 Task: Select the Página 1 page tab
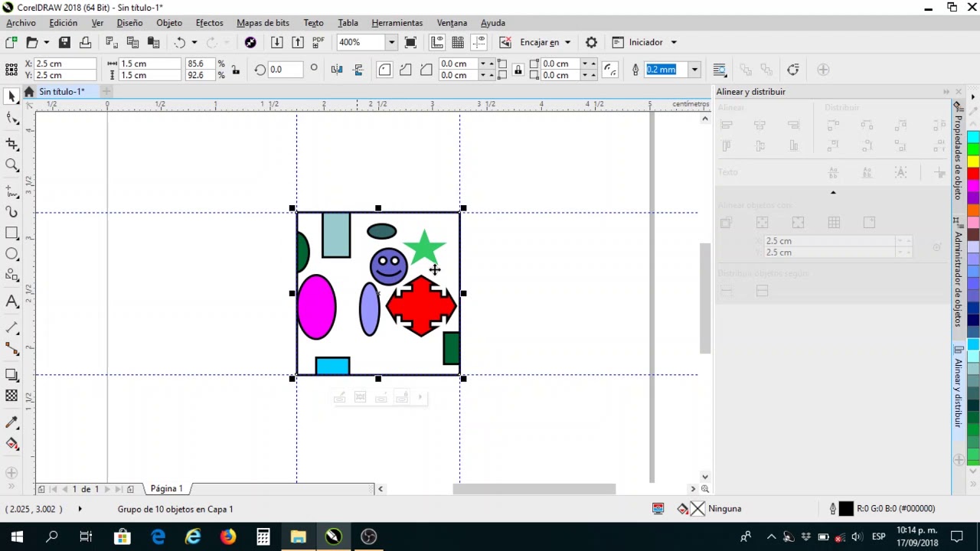(166, 488)
